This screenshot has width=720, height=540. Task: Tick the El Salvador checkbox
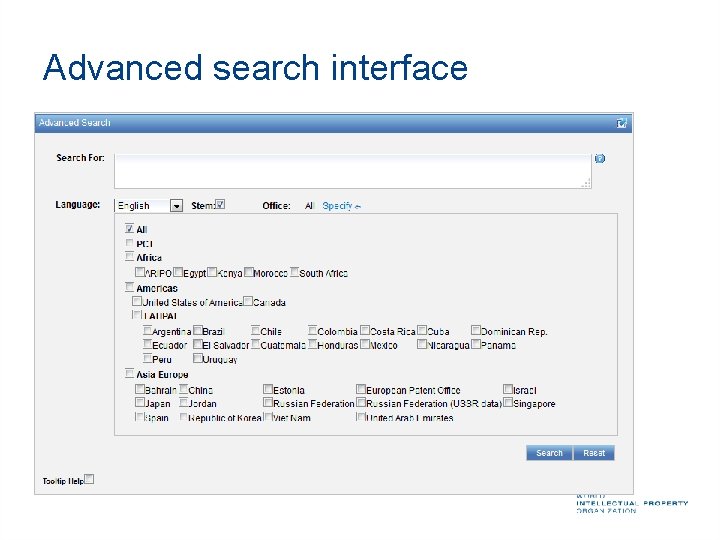198,344
